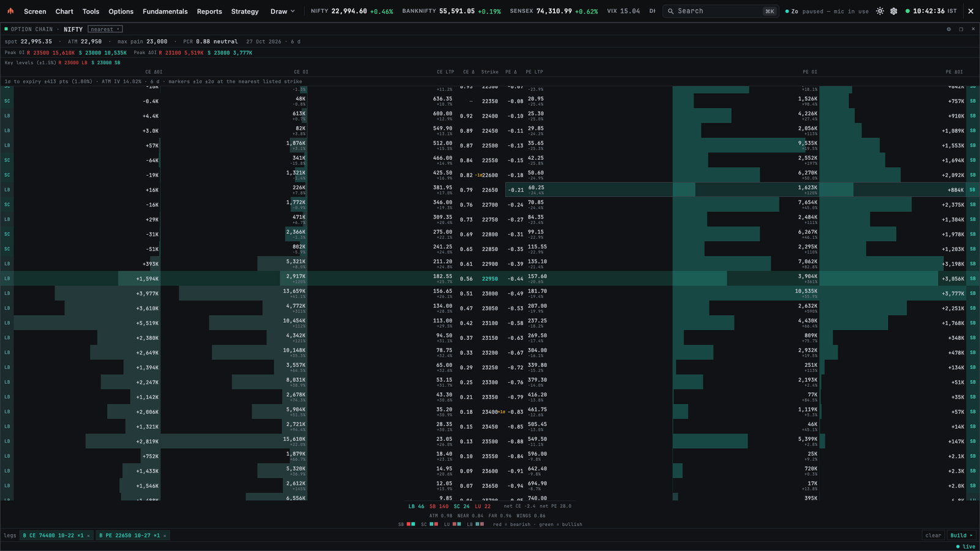Select the B CE 74400 10-22 leg chip
The height and width of the screenshot is (551, 980).
click(x=56, y=536)
